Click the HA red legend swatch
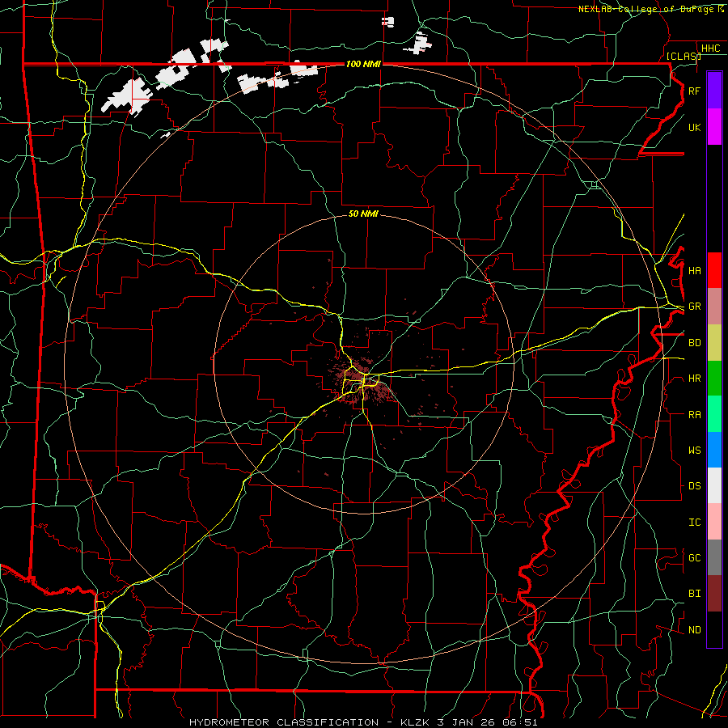The height and width of the screenshot is (728, 728). click(714, 270)
